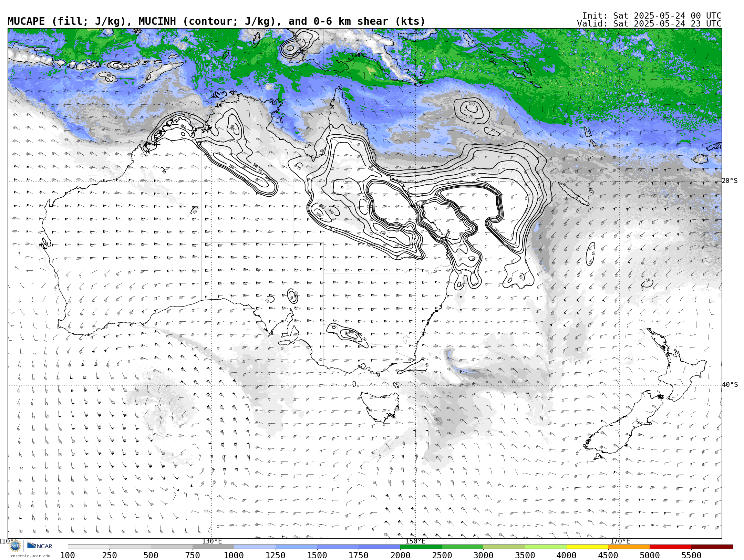Screen dimensions: 744x560
Task: Pick the periwinkle 1500–1750 colorbar swatch
Action: click(338, 547)
